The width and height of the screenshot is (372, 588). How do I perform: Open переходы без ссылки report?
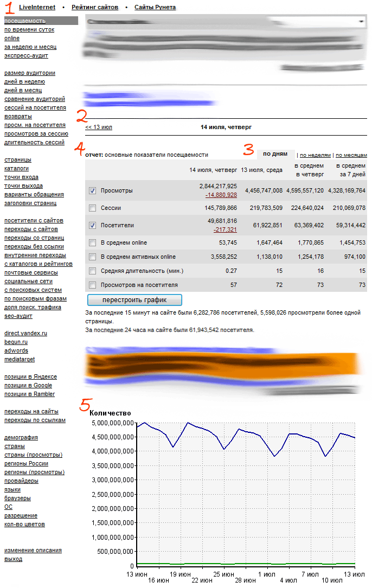34,246
